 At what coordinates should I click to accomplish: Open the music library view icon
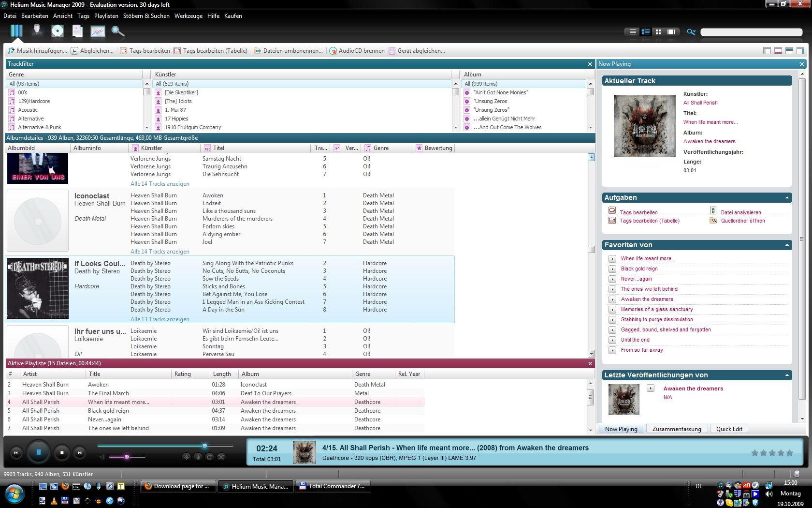[x=16, y=31]
